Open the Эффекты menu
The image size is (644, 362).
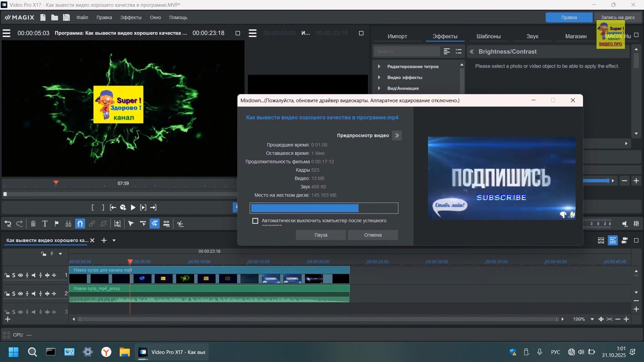[x=131, y=17]
